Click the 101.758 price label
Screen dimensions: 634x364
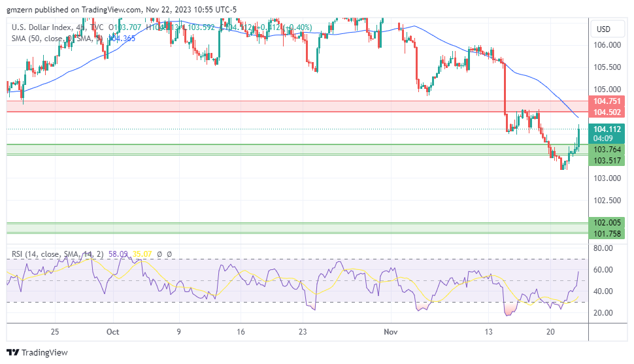tap(607, 233)
